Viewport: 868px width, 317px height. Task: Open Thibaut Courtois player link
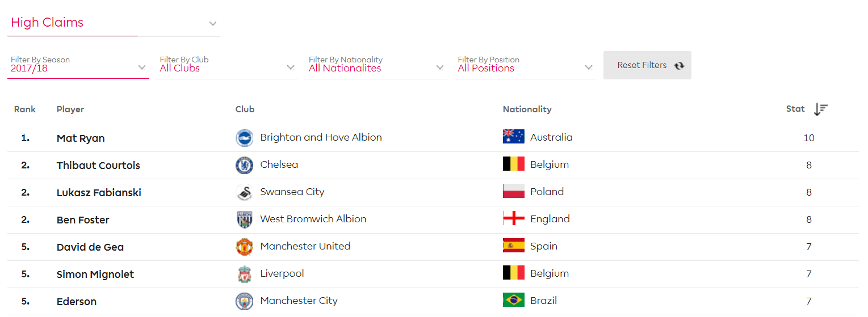pos(98,166)
